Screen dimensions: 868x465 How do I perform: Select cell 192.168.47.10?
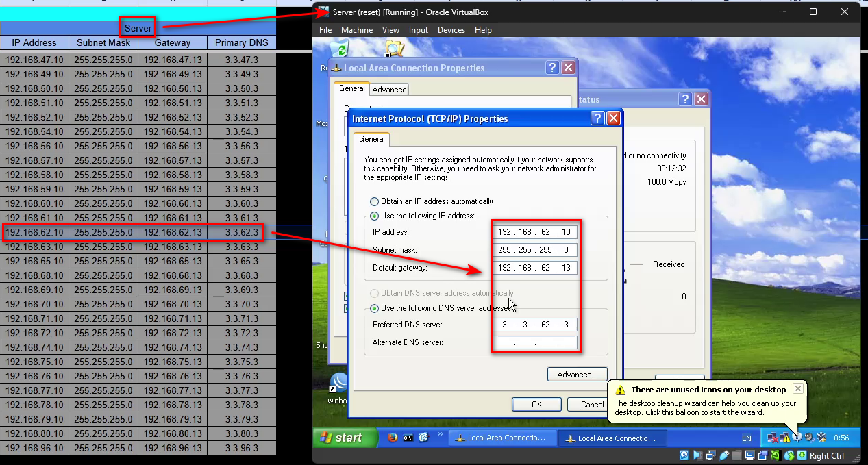coord(34,60)
